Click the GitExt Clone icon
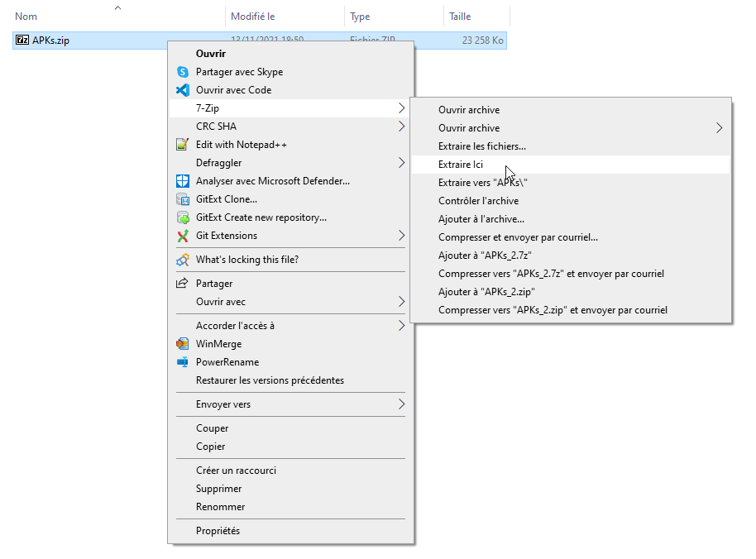Image resolution: width=756 pixels, height=559 pixels. (183, 199)
